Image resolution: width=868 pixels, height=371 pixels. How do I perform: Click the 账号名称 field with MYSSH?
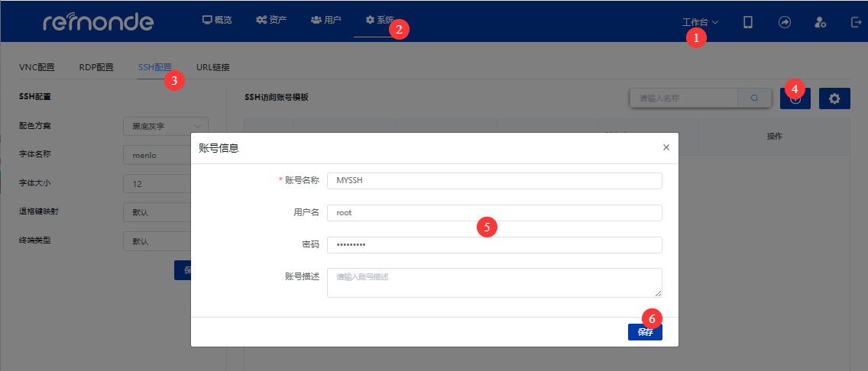point(494,181)
